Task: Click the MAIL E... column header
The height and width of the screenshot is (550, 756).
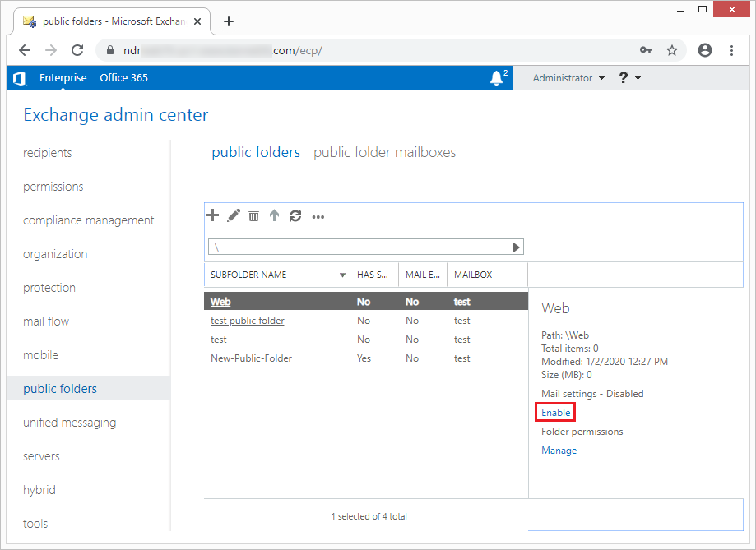Action: pos(423,275)
